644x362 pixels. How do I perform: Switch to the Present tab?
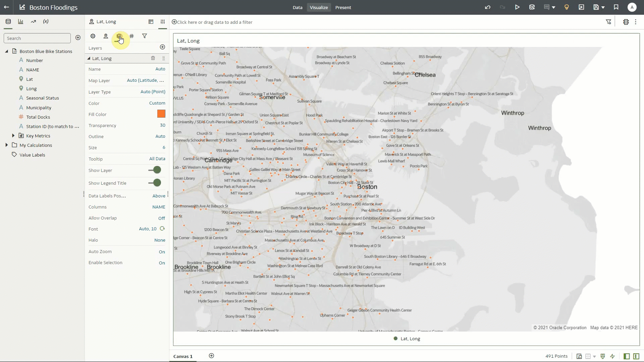[x=343, y=7]
